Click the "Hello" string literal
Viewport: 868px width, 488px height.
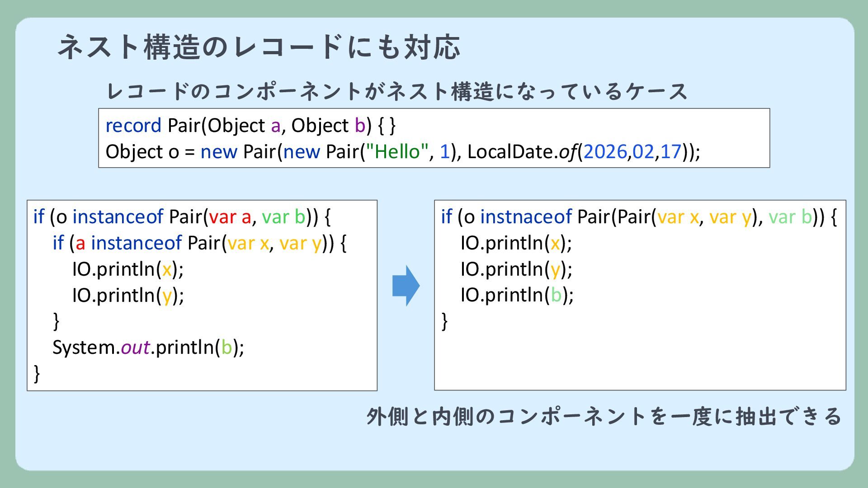pos(396,152)
